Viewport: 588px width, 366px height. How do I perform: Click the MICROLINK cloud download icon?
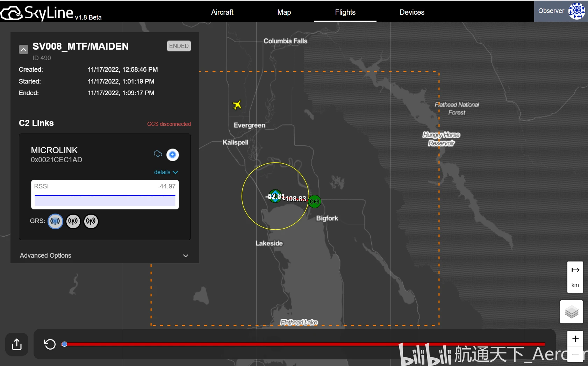pyautogui.click(x=158, y=154)
